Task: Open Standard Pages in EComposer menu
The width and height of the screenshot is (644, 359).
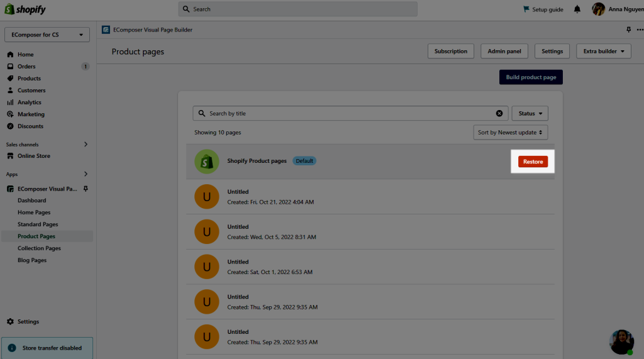Action: (38, 224)
